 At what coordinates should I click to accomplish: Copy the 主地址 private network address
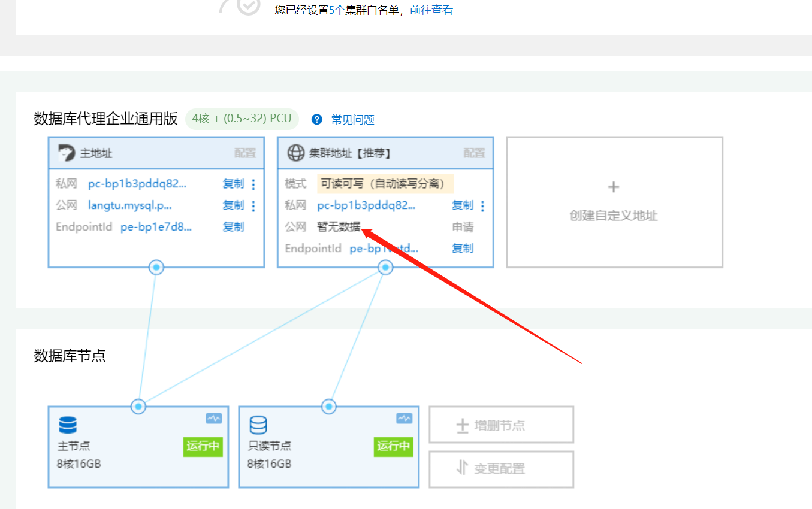pos(233,184)
